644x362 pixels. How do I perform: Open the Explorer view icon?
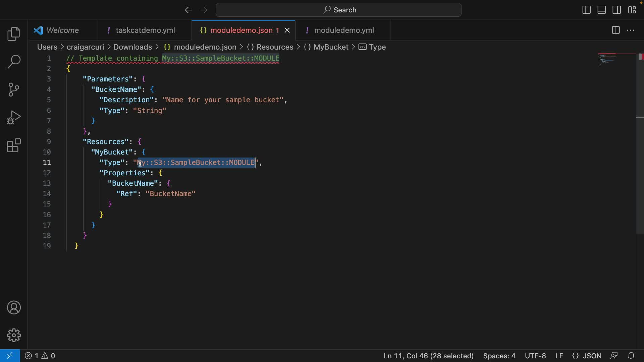pyautogui.click(x=14, y=34)
